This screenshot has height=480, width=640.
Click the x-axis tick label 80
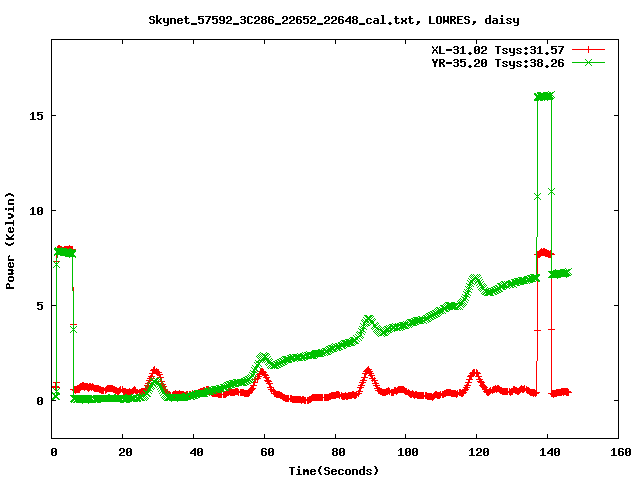point(338,452)
